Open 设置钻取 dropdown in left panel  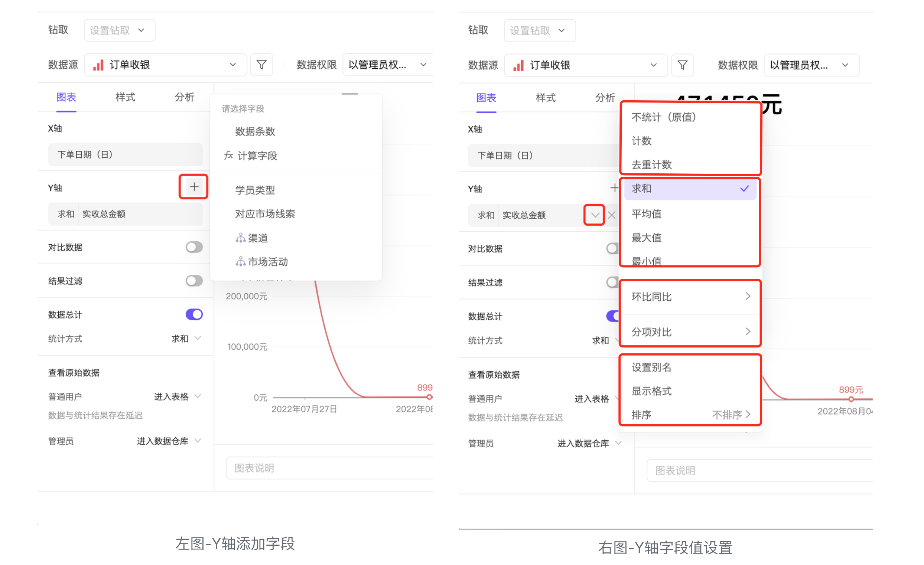[120, 30]
